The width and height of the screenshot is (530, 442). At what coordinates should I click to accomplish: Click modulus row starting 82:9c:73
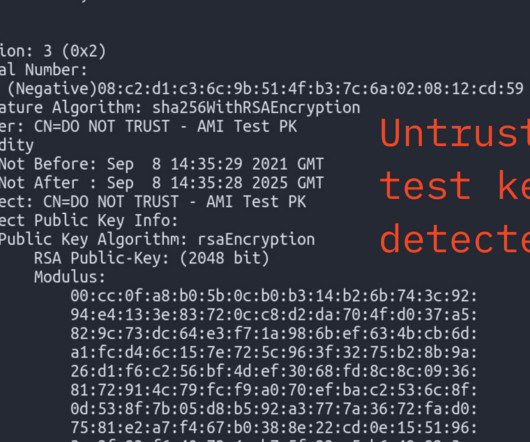pos(273,334)
